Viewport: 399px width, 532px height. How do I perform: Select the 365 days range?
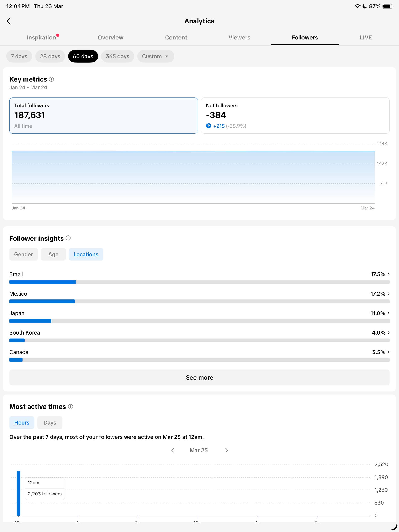pos(117,56)
